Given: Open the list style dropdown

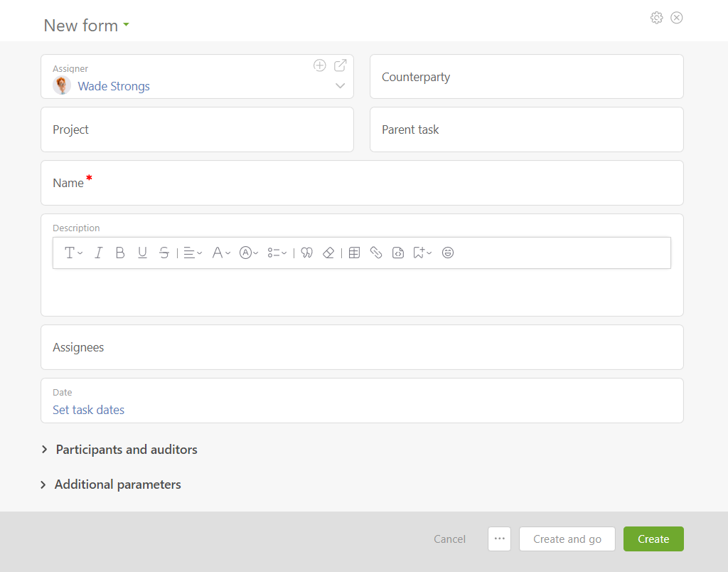Looking at the screenshot, I should tap(277, 253).
